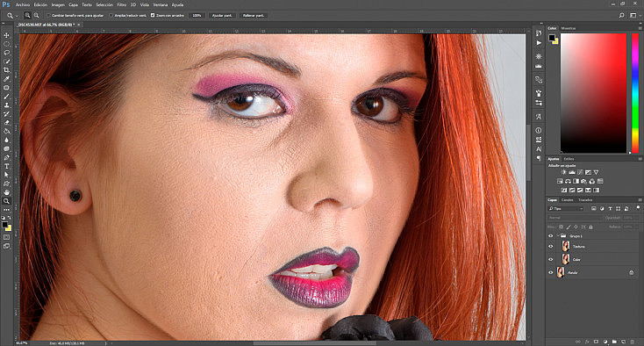Viewport: 644px width, 346px height.
Task: Toggle Quick Mask mode
Action: [x=6, y=237]
